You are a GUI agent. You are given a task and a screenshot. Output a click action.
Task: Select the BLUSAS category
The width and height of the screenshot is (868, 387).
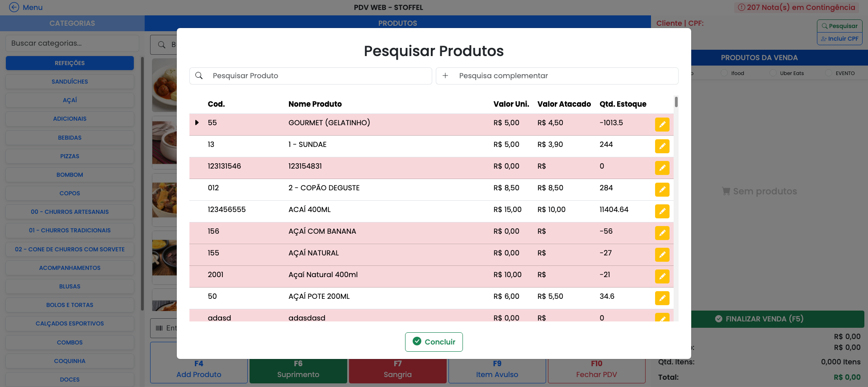70,286
